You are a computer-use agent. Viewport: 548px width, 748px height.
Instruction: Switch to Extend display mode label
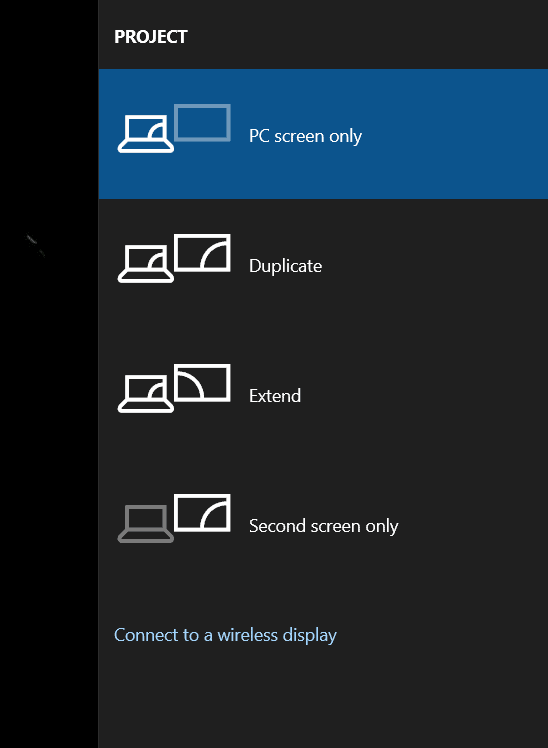pos(275,396)
